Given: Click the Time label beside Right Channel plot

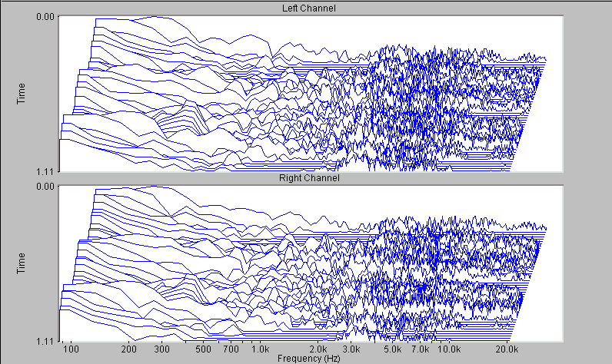Looking at the screenshot, I should (x=22, y=263).
